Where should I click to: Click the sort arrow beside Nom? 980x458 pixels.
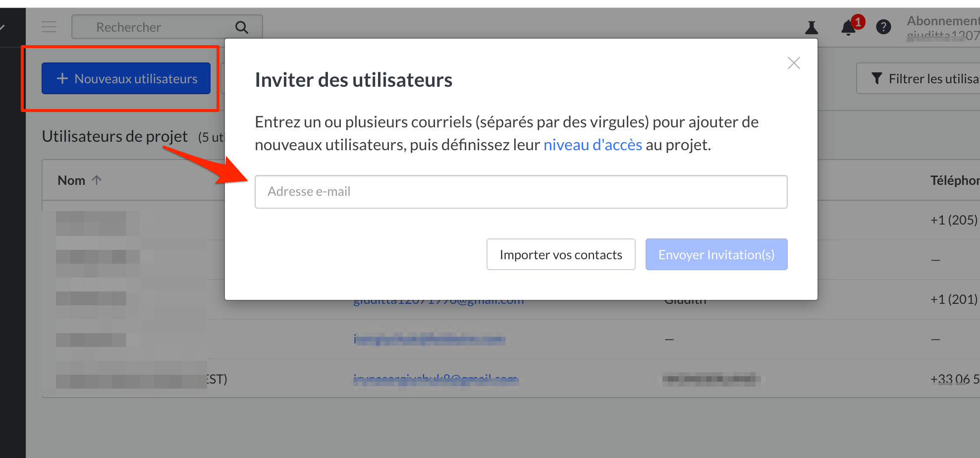pos(97,180)
